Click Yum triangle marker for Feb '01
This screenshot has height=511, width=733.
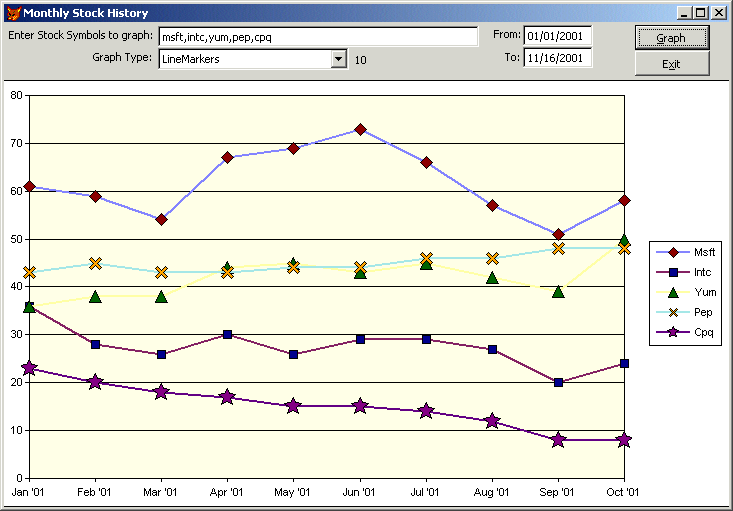click(x=95, y=296)
